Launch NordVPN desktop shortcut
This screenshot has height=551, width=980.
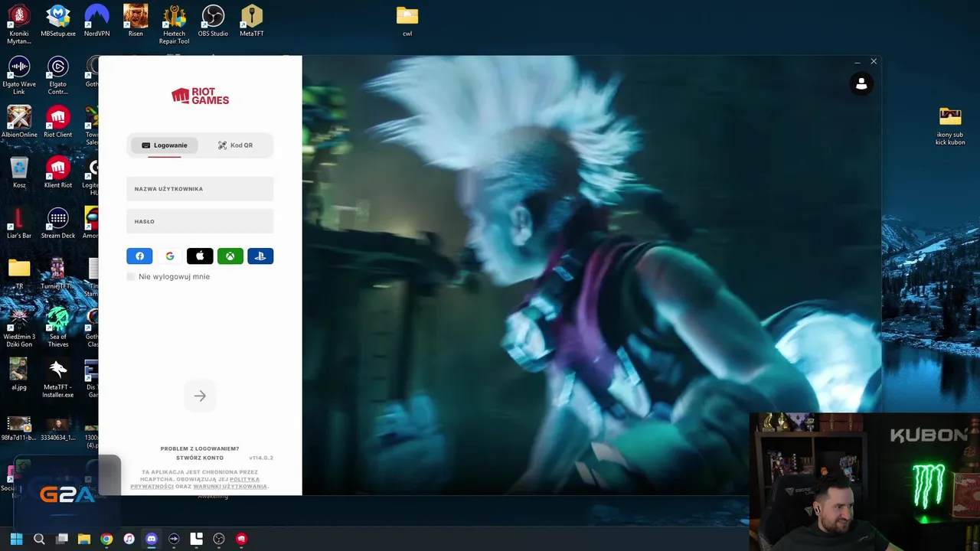coord(96,21)
